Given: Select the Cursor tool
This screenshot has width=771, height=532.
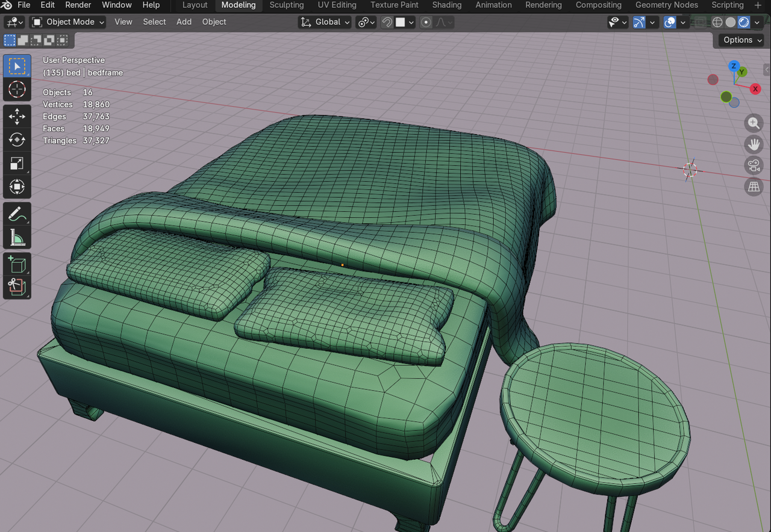Looking at the screenshot, I should pos(17,90).
